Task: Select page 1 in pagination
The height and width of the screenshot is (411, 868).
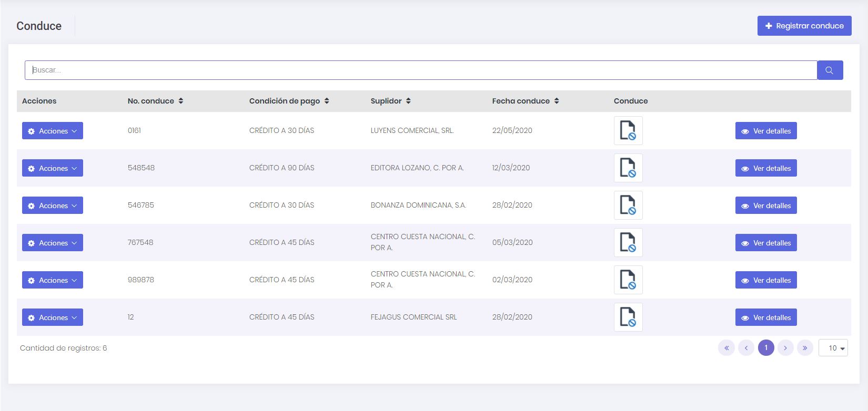Action: [765, 348]
